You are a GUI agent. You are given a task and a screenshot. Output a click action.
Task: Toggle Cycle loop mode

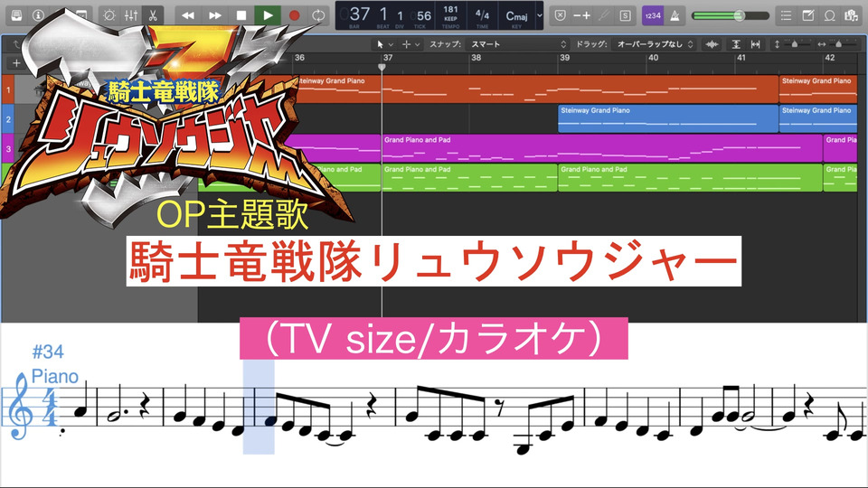(318, 15)
